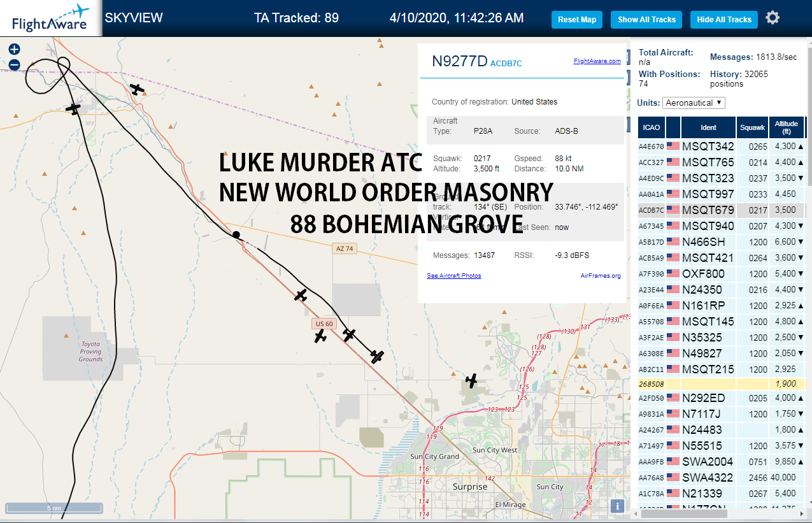Click the 'History: 32065 positions' statistic

[739, 79]
